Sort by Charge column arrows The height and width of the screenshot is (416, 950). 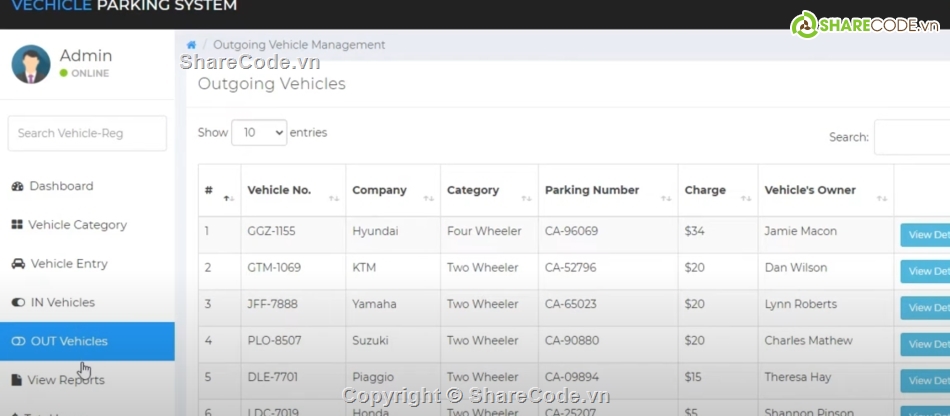pos(746,198)
